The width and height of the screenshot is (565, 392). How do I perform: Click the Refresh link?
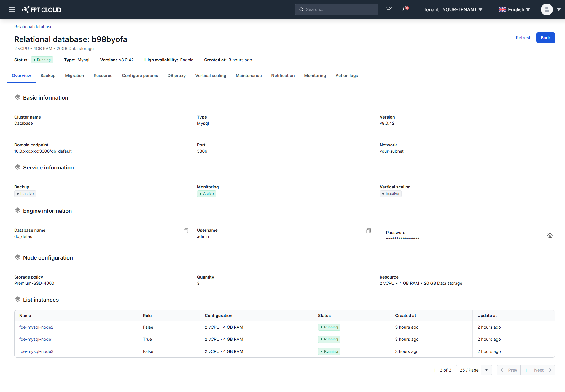pyautogui.click(x=523, y=38)
